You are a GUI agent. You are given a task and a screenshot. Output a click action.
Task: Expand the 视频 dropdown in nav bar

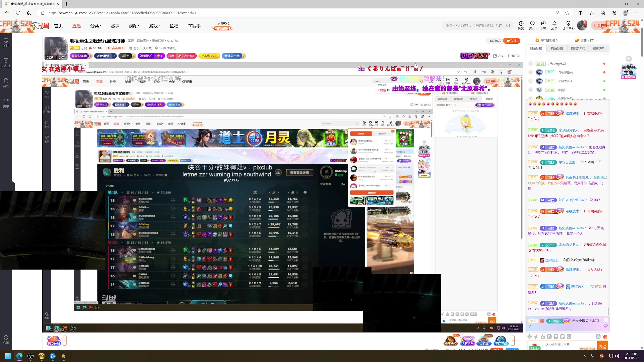point(134,26)
